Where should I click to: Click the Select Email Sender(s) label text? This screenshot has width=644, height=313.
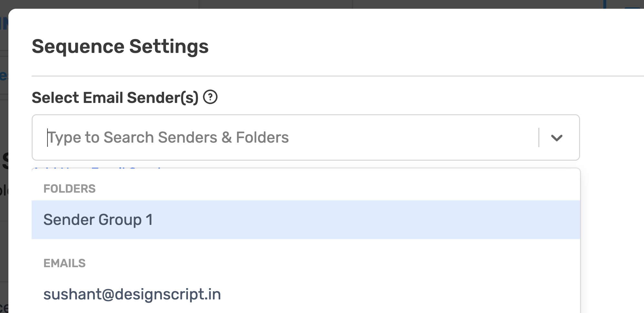pos(115,97)
